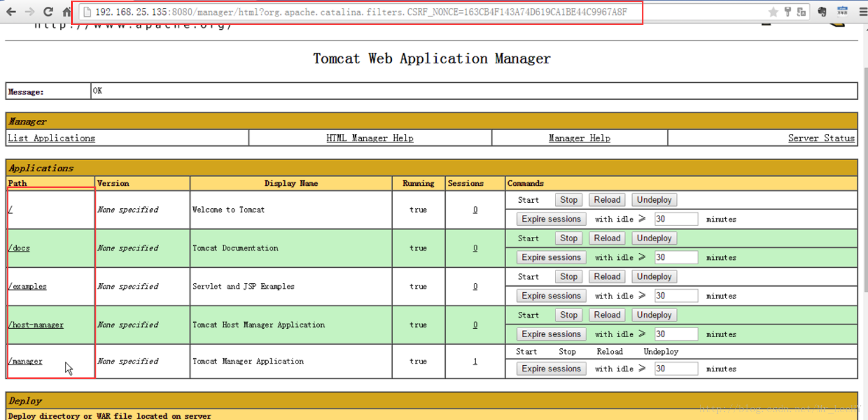Click the 'Display Name' column header
868x420 pixels.
pos(291,183)
